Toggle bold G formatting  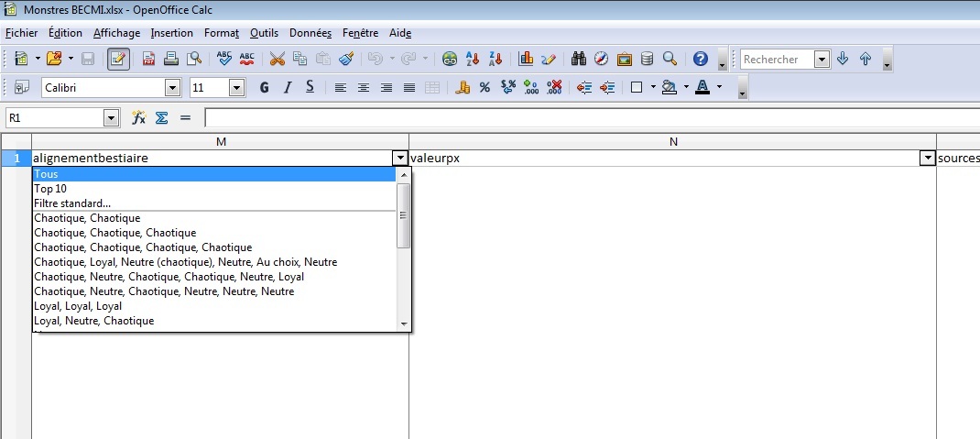[x=265, y=88]
